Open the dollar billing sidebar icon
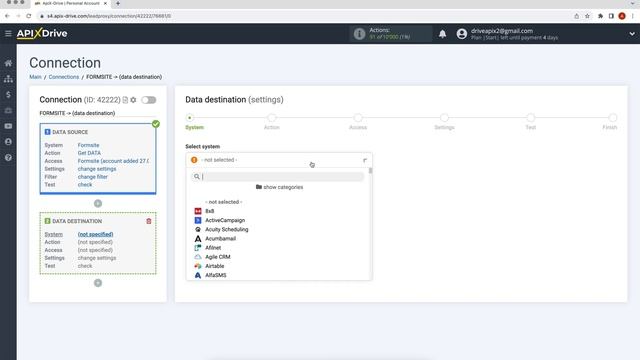640x360 pixels. (x=8, y=95)
